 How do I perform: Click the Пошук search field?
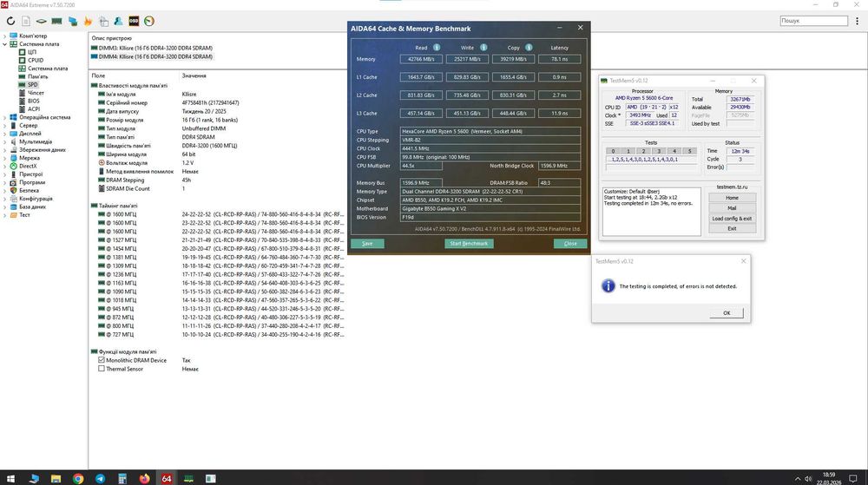[x=814, y=21]
